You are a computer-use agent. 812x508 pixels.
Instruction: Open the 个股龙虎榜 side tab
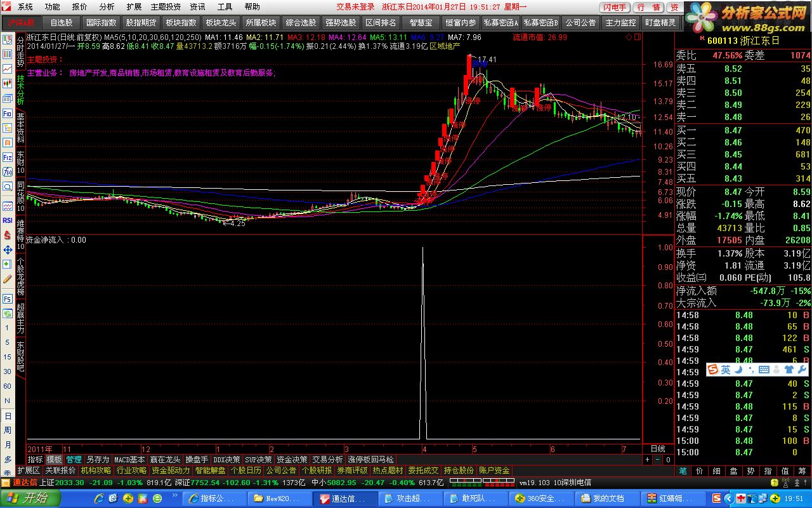20,277
